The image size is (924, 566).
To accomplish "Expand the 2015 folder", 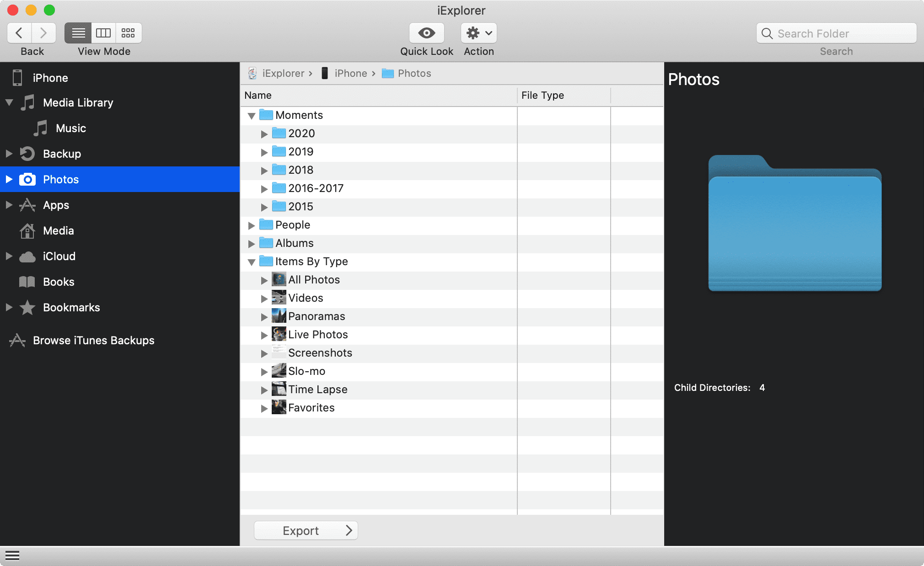I will pos(264,207).
